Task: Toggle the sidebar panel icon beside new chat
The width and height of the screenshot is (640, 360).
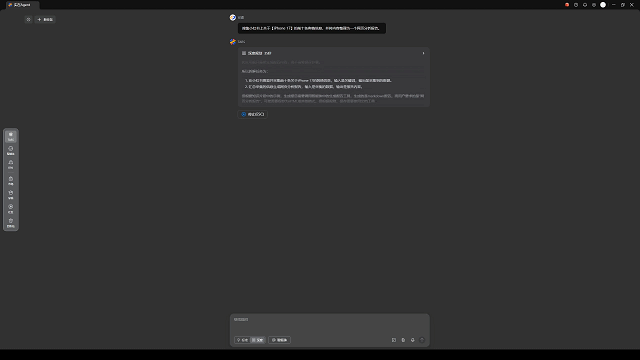Action: point(28,19)
